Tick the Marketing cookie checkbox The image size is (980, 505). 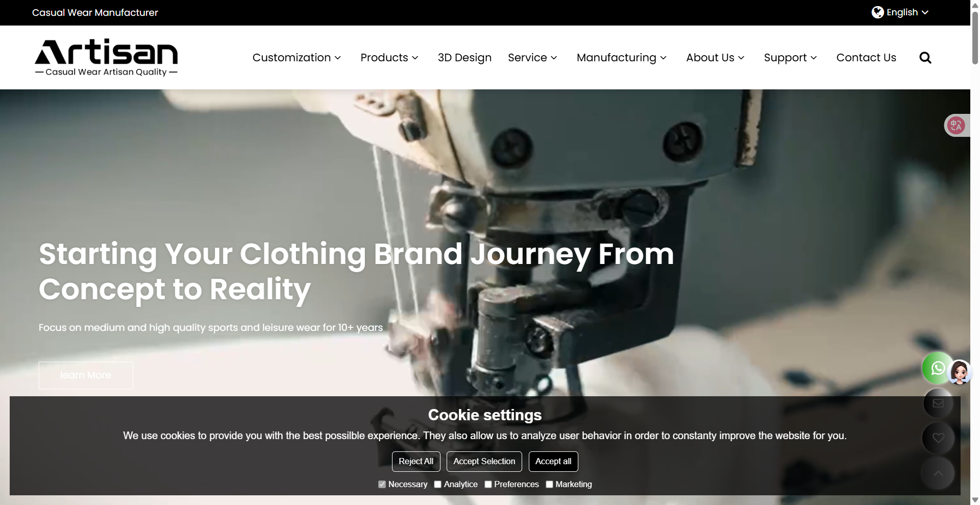point(549,484)
